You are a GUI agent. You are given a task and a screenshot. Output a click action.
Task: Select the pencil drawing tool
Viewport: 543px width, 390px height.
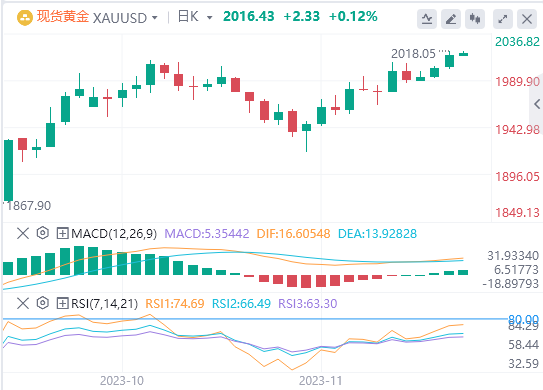click(451, 19)
